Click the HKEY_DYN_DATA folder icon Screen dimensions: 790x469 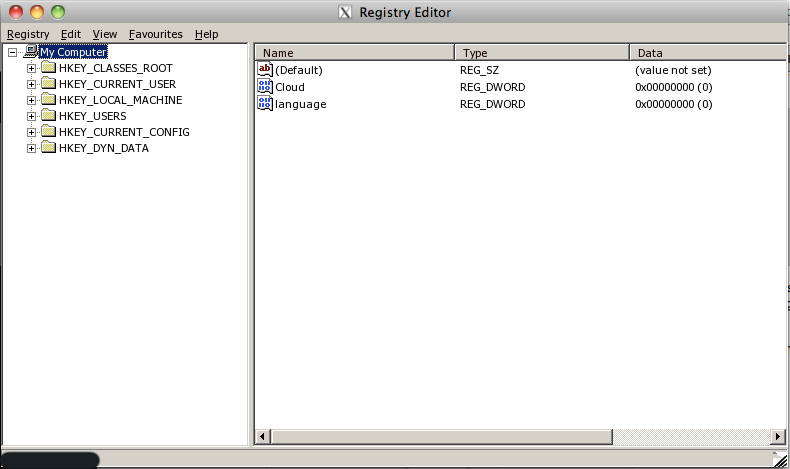[x=48, y=148]
